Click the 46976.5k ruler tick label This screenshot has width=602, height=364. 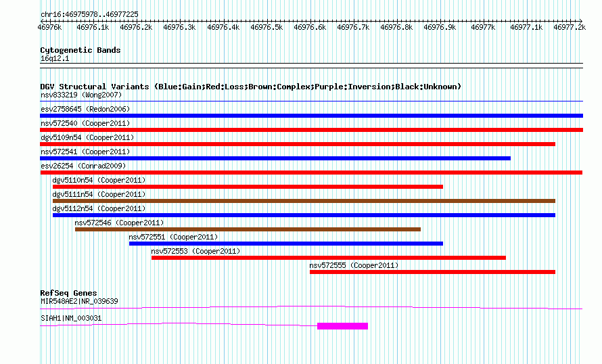pos(267,27)
